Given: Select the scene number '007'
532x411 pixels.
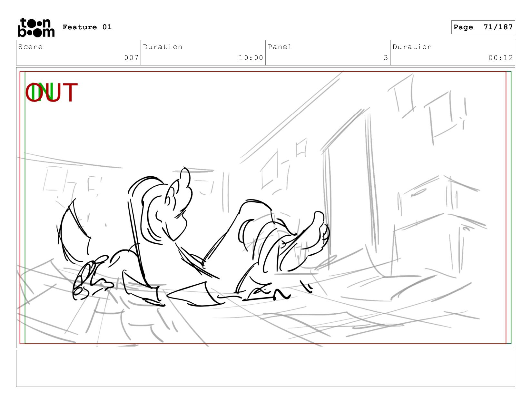Looking at the screenshot, I should coord(131,58).
